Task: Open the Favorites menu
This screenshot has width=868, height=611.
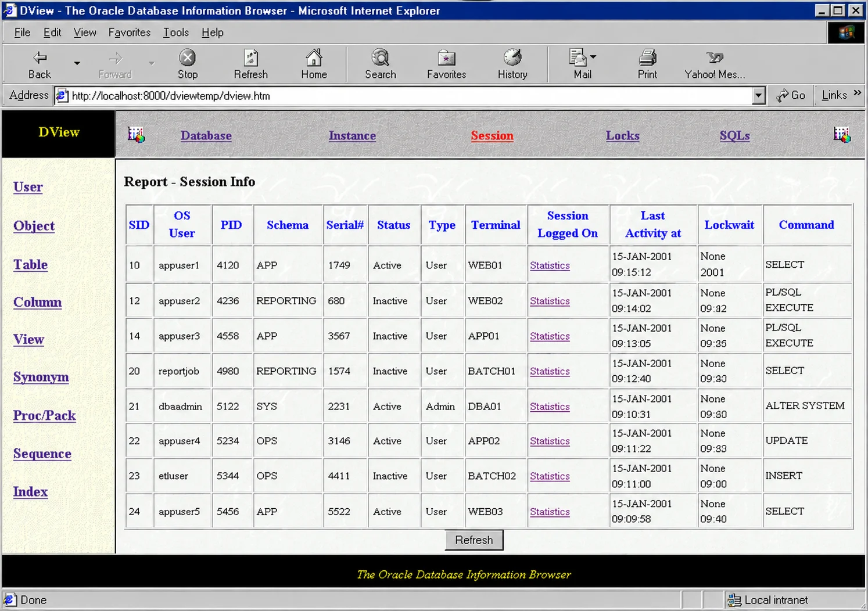Action: 129,33
